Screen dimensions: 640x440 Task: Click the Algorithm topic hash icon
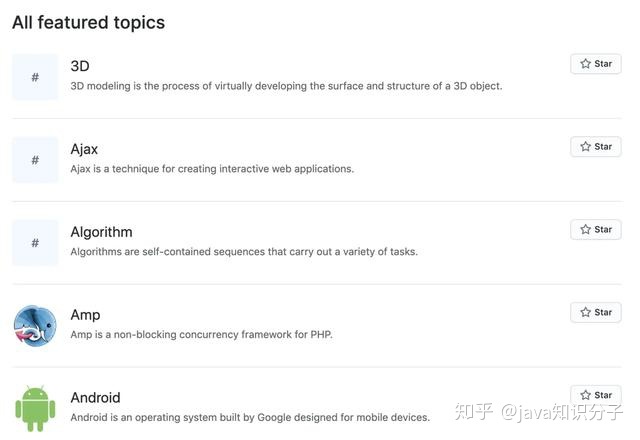(x=35, y=242)
